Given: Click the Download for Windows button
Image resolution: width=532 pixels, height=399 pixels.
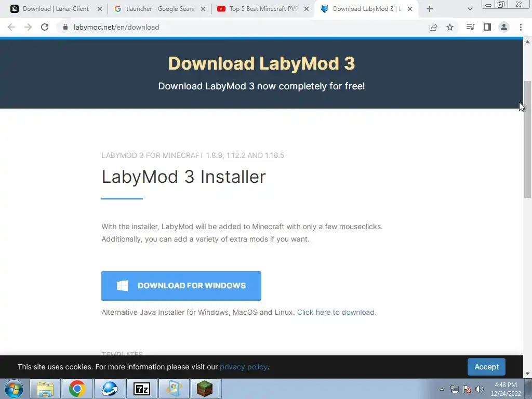Looking at the screenshot, I should (181, 286).
